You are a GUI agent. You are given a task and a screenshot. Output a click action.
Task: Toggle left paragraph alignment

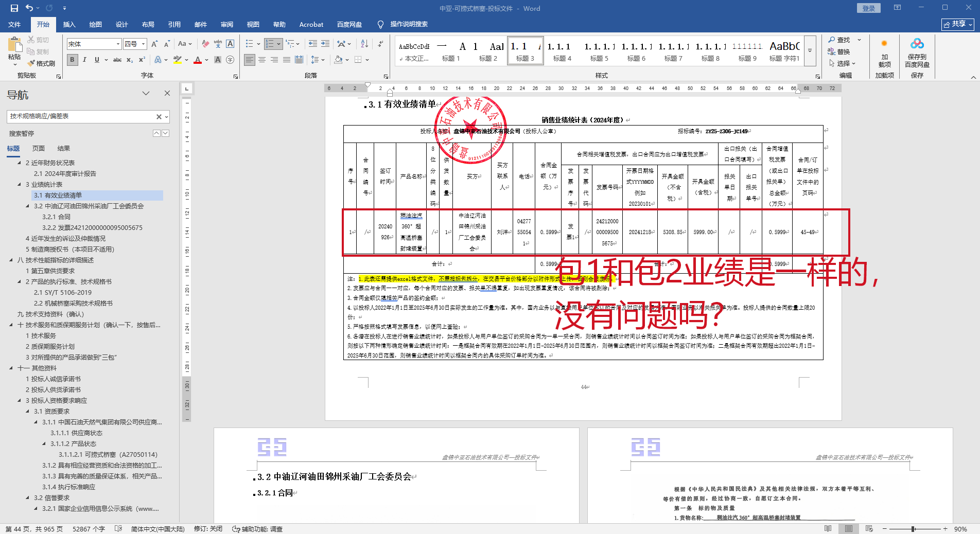tap(250, 60)
